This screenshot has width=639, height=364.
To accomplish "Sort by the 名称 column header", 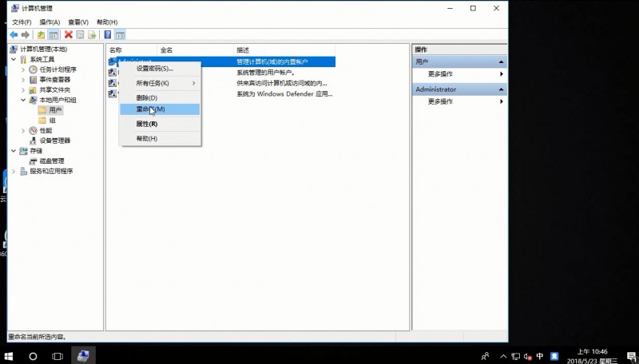I will point(132,50).
